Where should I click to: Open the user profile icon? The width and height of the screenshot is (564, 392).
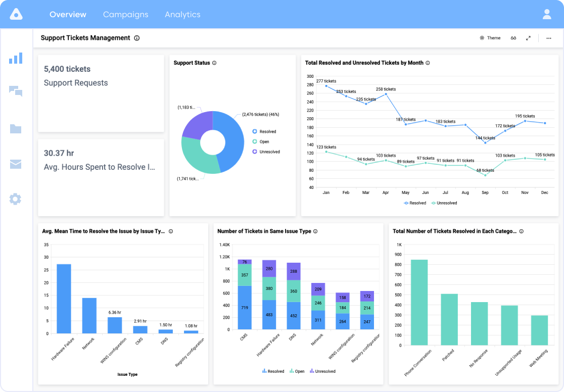pyautogui.click(x=547, y=14)
